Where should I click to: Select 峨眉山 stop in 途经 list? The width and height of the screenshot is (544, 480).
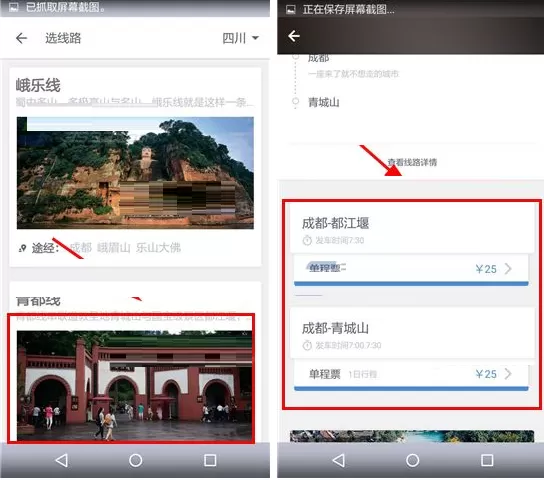coord(114,248)
